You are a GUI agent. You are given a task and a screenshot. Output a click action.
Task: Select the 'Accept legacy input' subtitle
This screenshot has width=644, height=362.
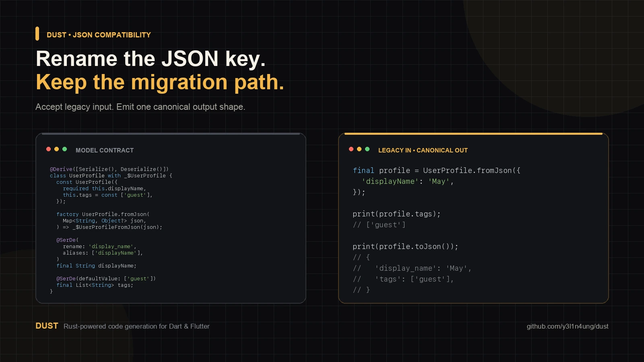[x=140, y=107]
